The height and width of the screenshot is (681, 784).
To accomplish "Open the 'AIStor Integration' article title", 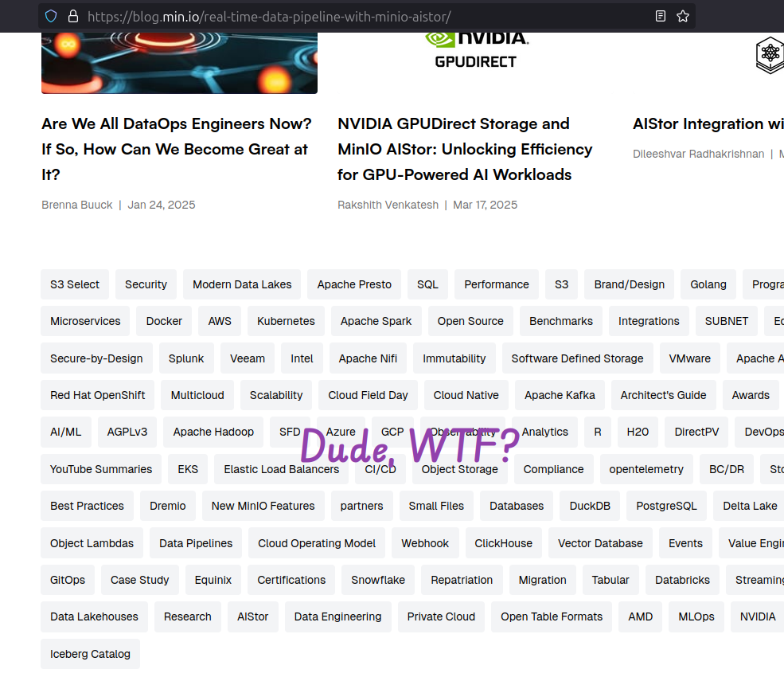I will point(708,123).
